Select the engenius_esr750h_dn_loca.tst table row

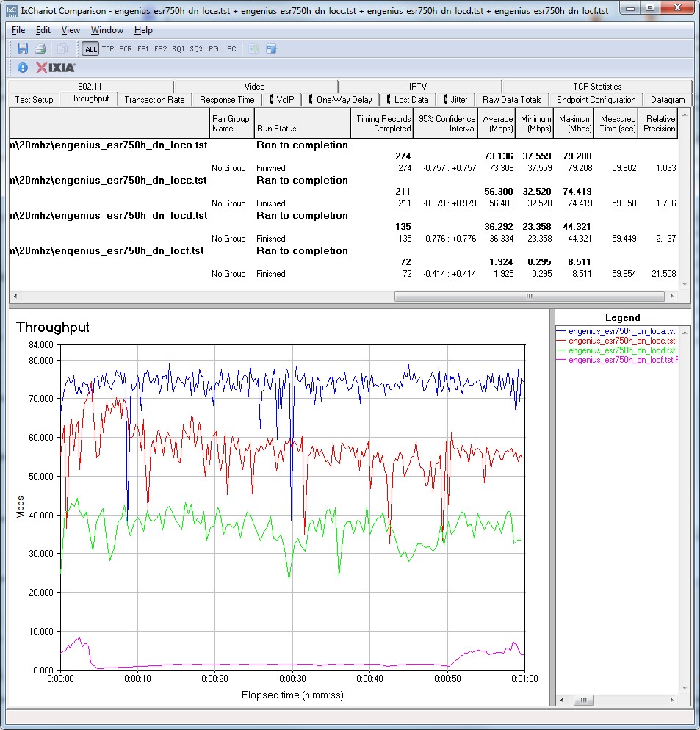point(343,145)
